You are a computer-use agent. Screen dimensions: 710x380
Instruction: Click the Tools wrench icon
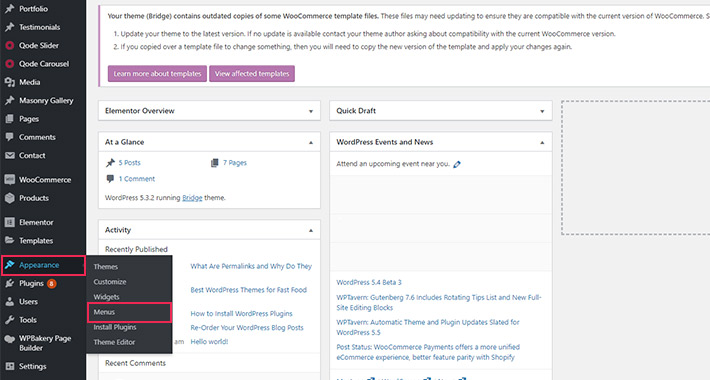click(x=10, y=320)
